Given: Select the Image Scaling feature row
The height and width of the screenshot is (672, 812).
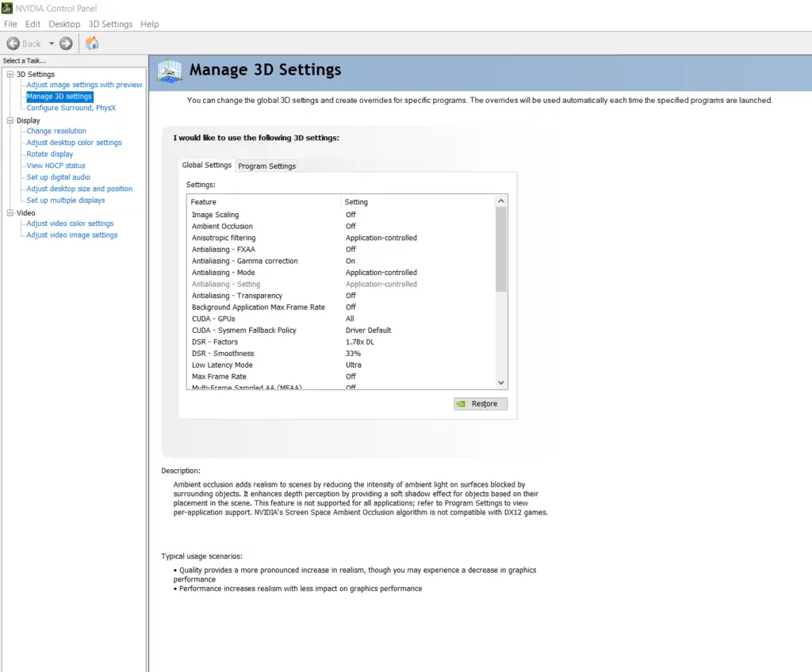Looking at the screenshot, I should pyautogui.click(x=341, y=214).
